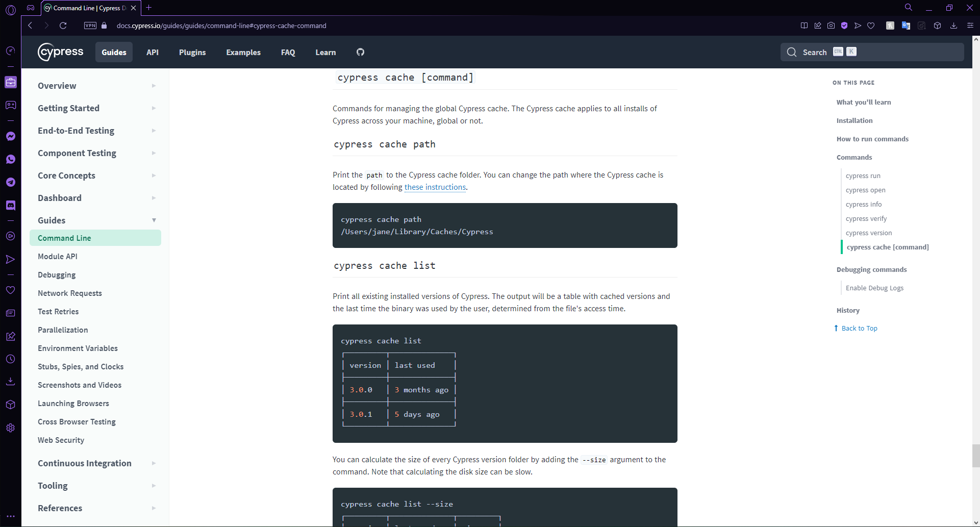This screenshot has width=980, height=527.
Task: Toggle the VPN badge in address bar
Action: pyautogui.click(x=90, y=26)
